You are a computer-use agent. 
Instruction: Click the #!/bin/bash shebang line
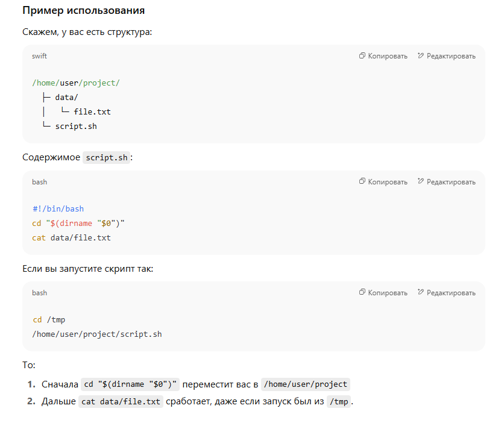pos(58,209)
